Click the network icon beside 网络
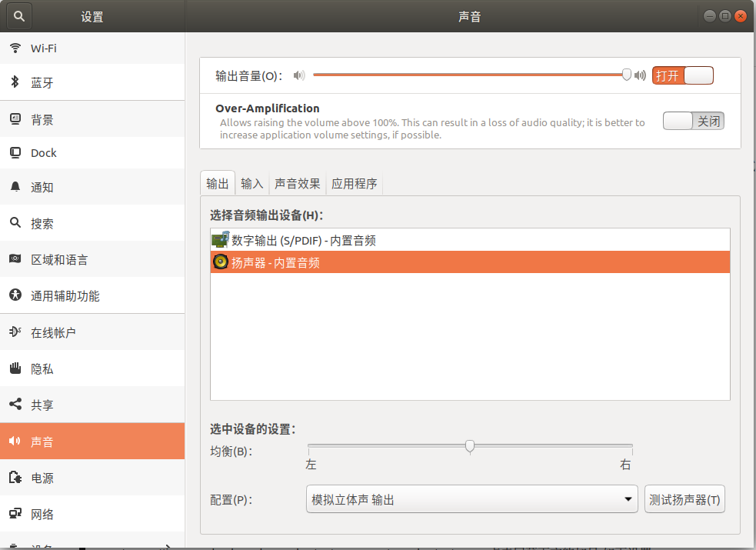Image resolution: width=756 pixels, height=550 pixels. coord(15,513)
